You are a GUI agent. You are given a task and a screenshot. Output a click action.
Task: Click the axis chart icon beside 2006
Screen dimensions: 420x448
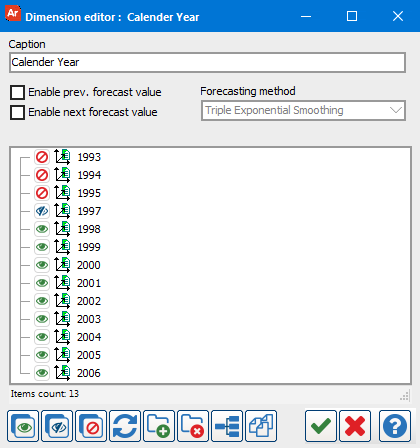tap(62, 373)
